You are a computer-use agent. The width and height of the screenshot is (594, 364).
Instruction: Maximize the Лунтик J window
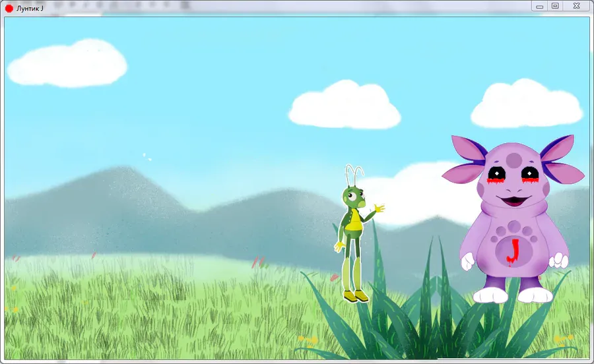[555, 6]
